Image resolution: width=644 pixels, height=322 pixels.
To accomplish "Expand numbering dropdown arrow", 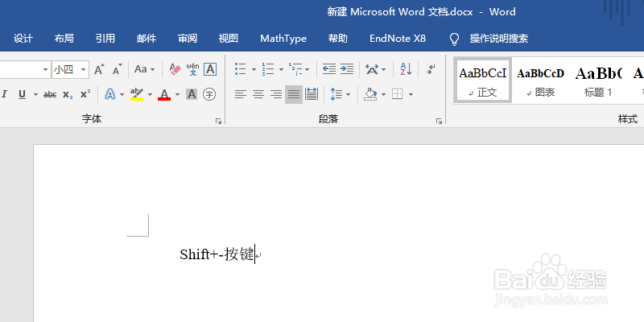I will 281,69.
